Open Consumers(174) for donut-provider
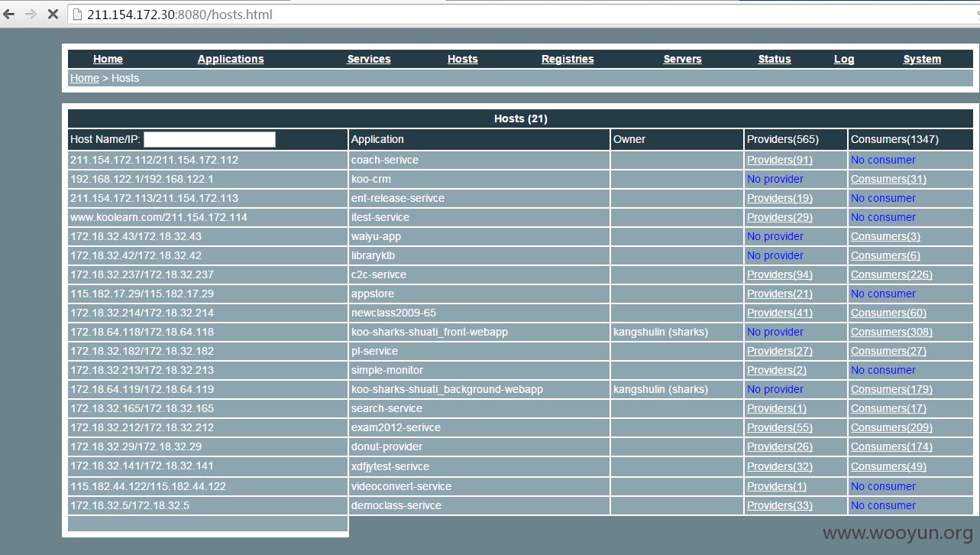 pyautogui.click(x=891, y=446)
